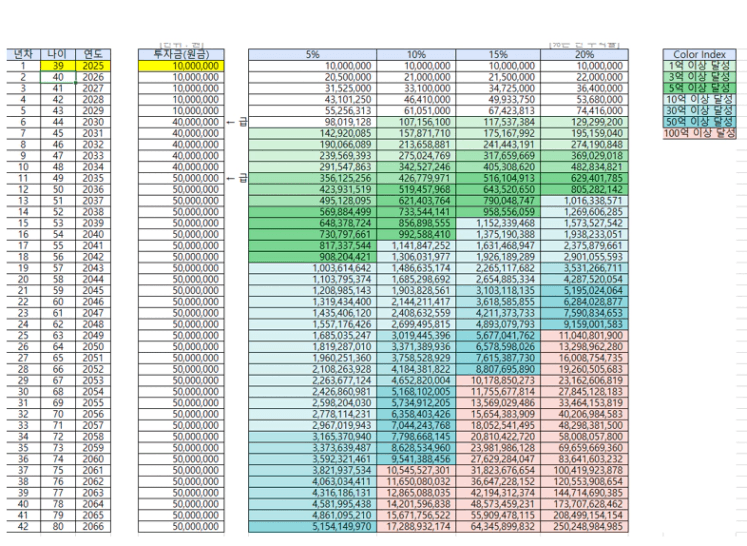Viewport: 747px width, 546px height.
Task: Select the 9,159,001,583 cell
Action: [x=584, y=324]
